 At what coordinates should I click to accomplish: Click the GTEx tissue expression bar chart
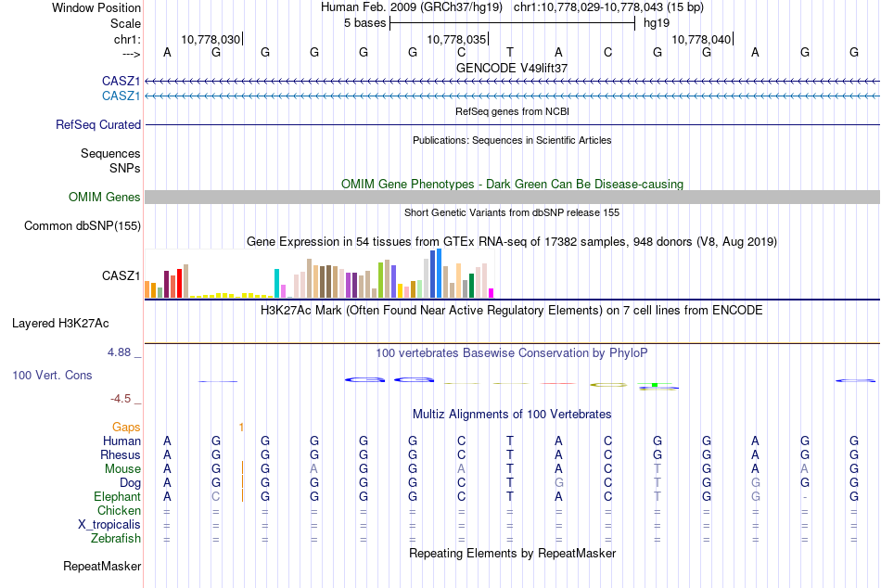coord(319,274)
